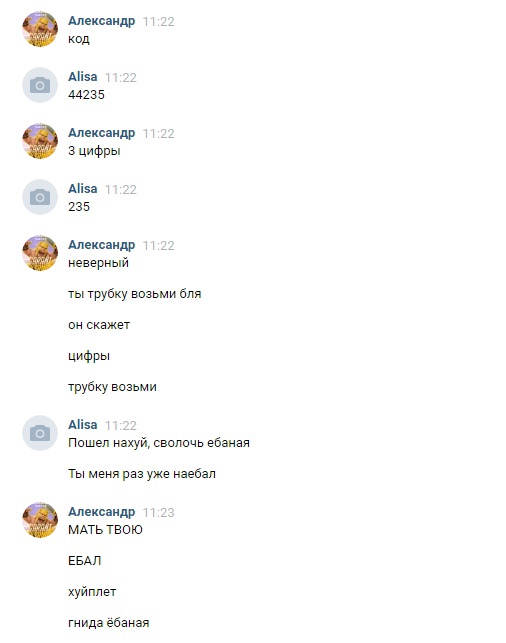Open the Александр name link above '3 цифры'
The image size is (506, 643).
(101, 132)
